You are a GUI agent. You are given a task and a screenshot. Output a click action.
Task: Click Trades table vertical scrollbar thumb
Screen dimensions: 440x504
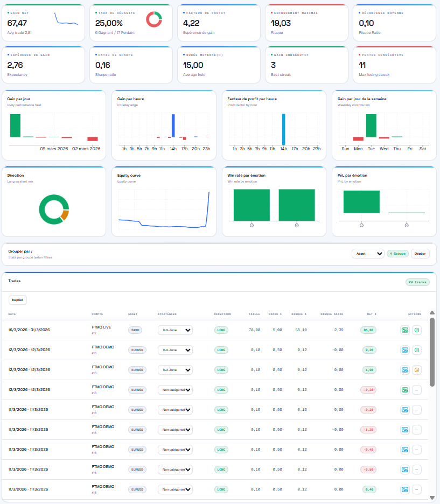[432, 352]
